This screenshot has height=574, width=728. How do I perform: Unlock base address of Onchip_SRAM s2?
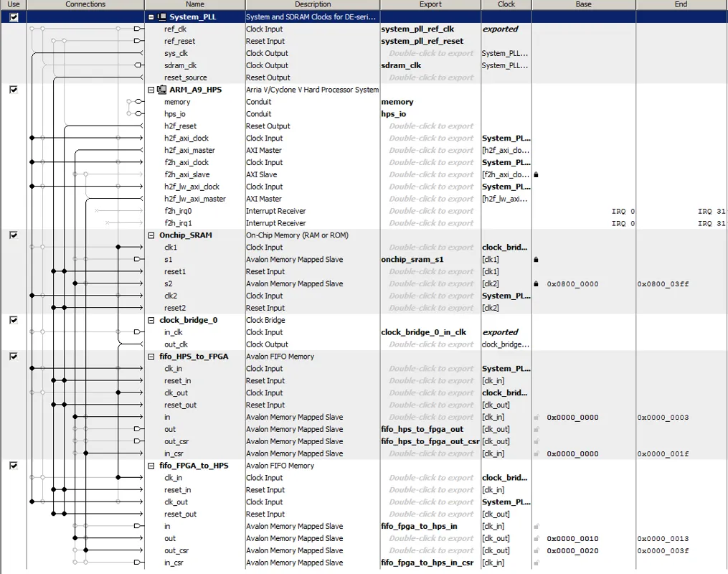coord(536,284)
